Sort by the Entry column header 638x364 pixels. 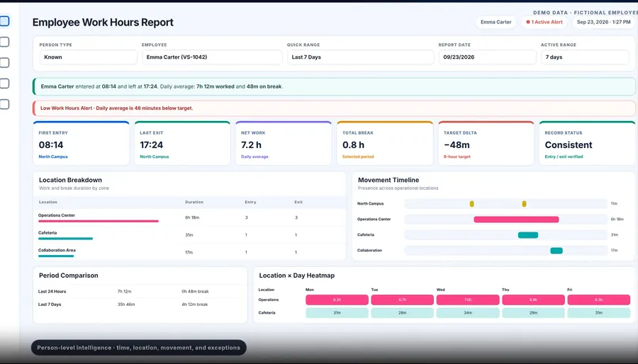pos(250,202)
